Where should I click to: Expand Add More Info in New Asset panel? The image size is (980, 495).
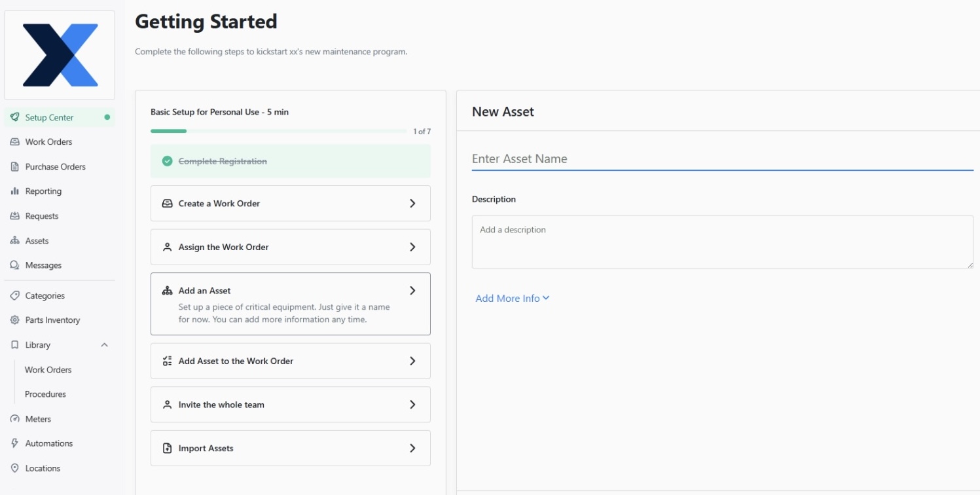tap(513, 298)
